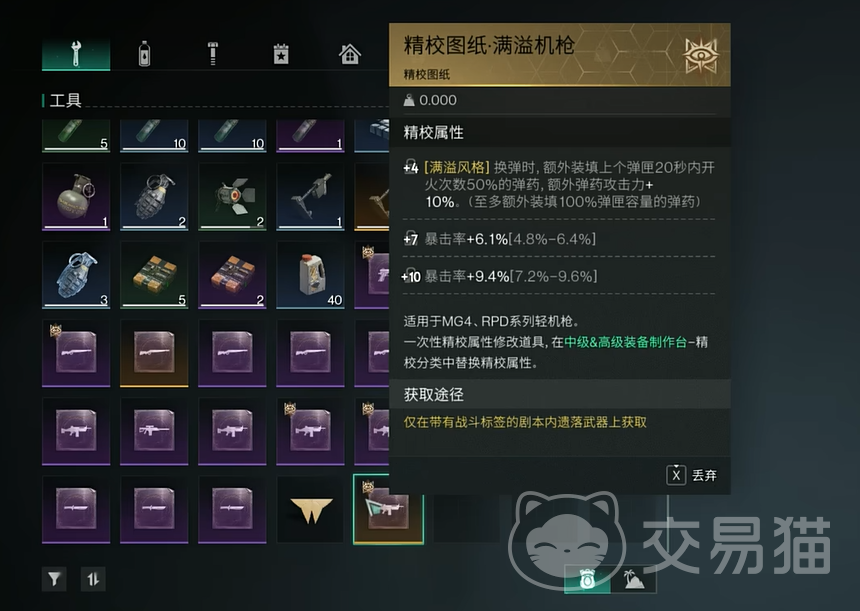
Task: Open the star calendar category tab
Action: [281, 54]
